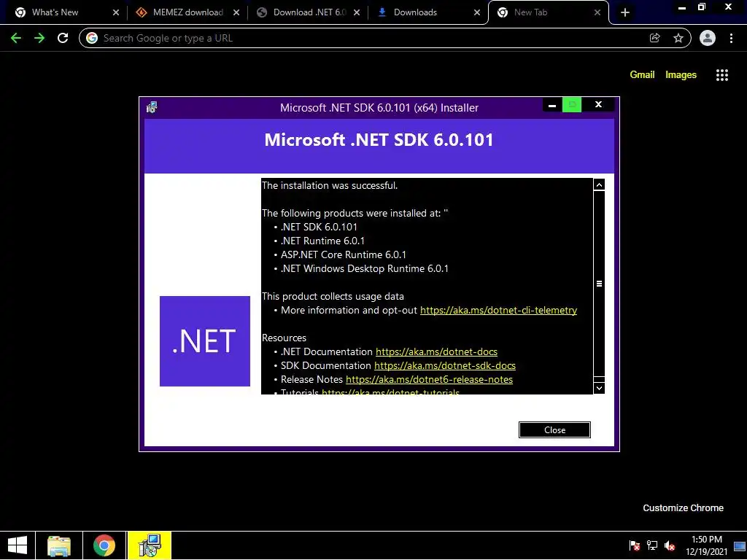747x560 pixels.
Task: Open File Explorer from taskbar
Action: pyautogui.click(x=59, y=545)
